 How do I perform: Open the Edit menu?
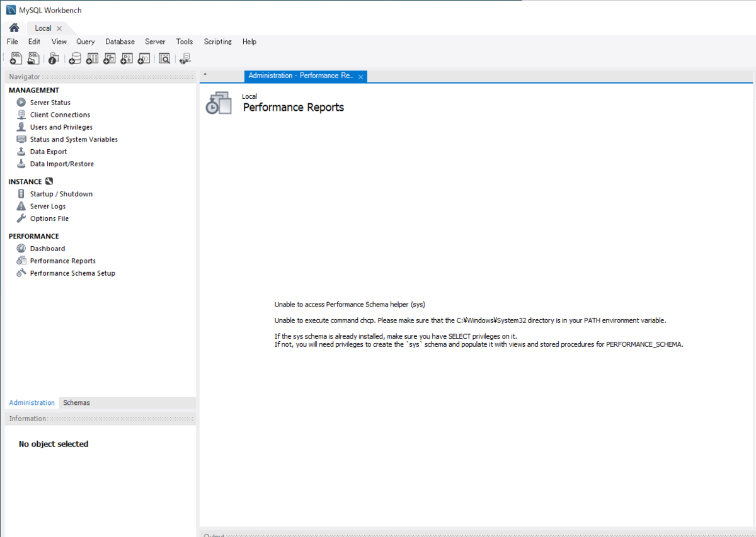point(34,42)
